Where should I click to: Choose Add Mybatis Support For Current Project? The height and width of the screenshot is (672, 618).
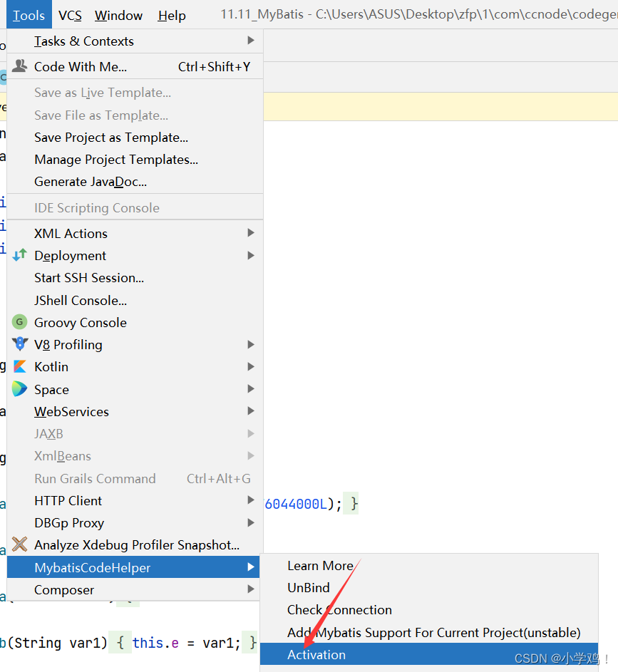pyautogui.click(x=429, y=632)
